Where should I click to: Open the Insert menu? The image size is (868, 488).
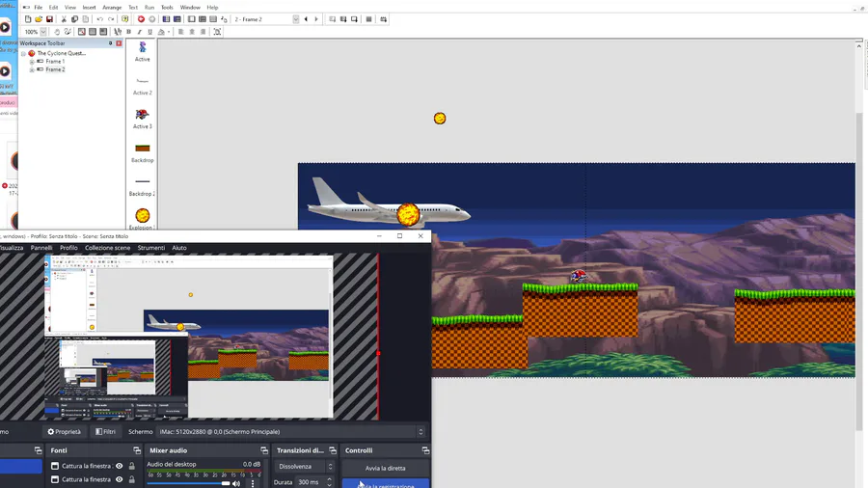89,7
